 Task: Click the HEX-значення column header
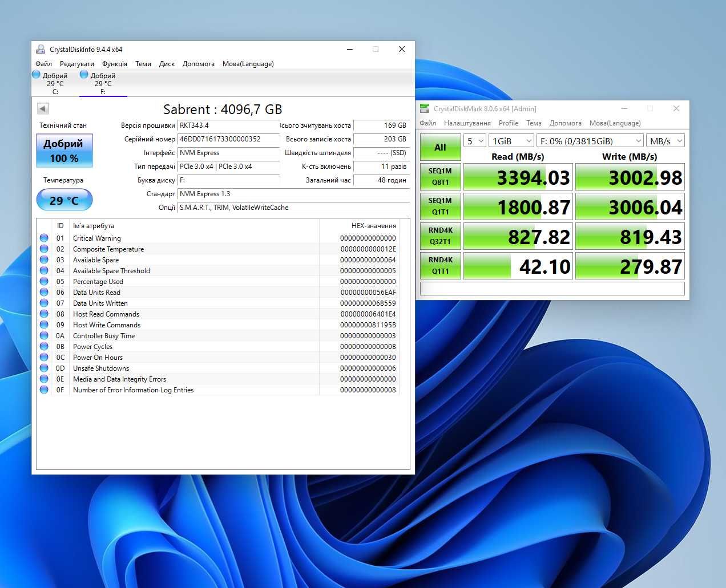click(x=359, y=226)
